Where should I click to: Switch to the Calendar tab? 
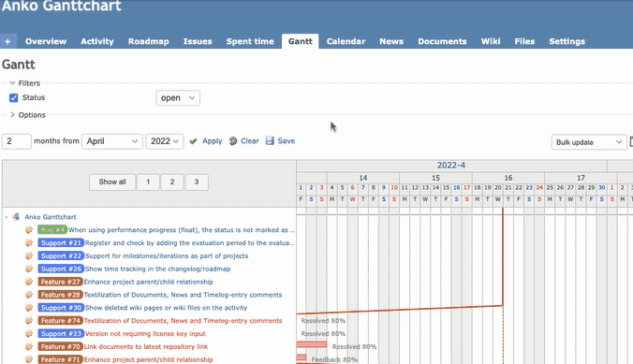coord(346,41)
